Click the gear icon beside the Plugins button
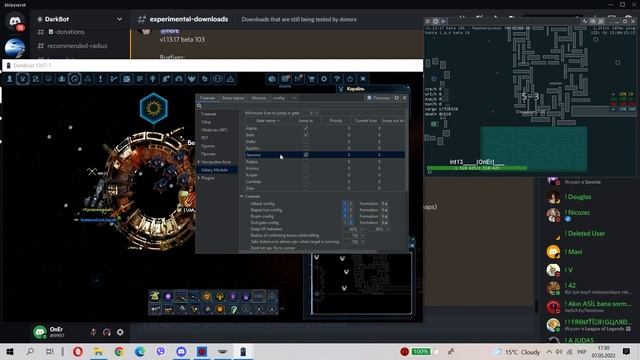 click(396, 98)
